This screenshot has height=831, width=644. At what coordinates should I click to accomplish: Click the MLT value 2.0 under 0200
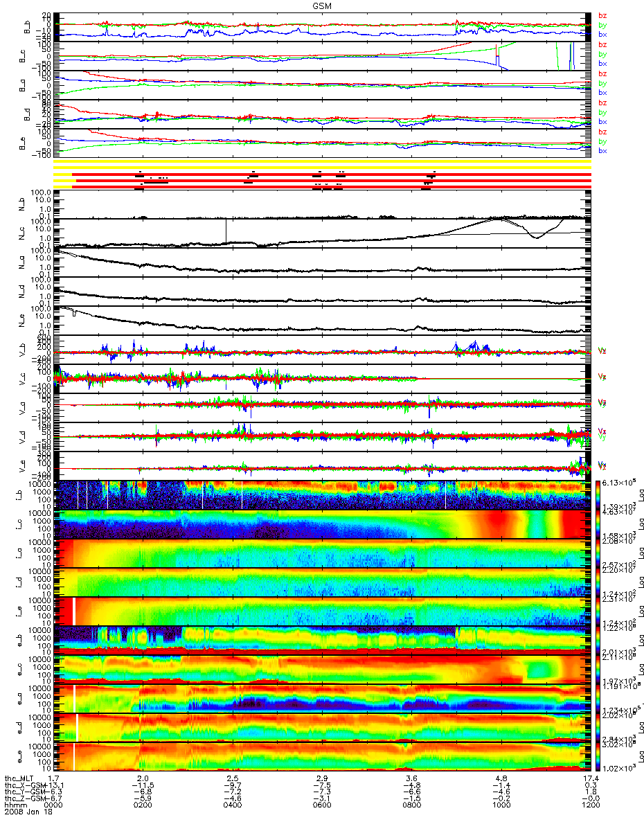[x=142, y=778]
